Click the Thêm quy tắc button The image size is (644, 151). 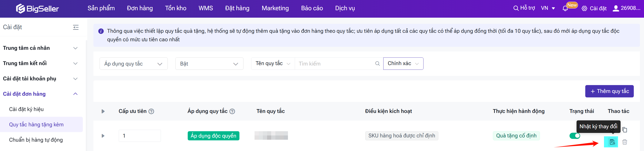[609, 91]
